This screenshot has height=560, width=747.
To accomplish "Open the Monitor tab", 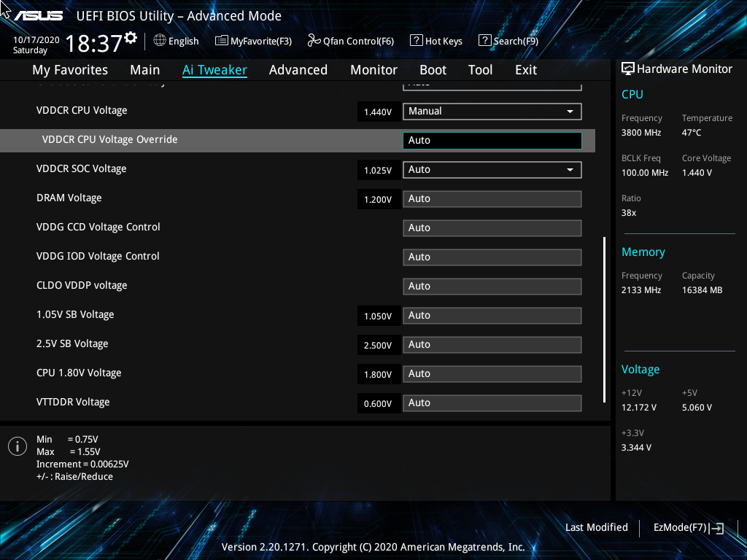I will pos(373,70).
